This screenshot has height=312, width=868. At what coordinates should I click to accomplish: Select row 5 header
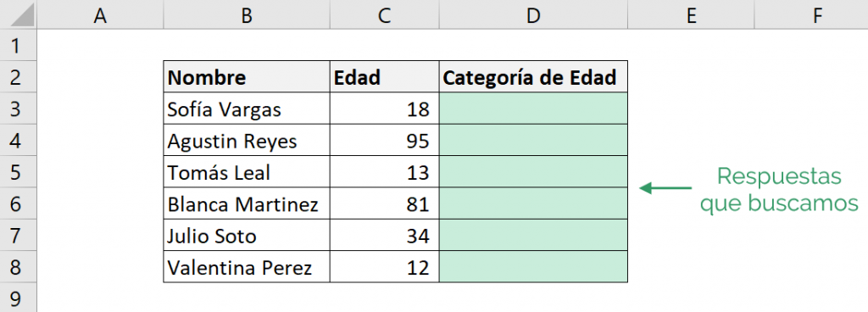pos(19,172)
